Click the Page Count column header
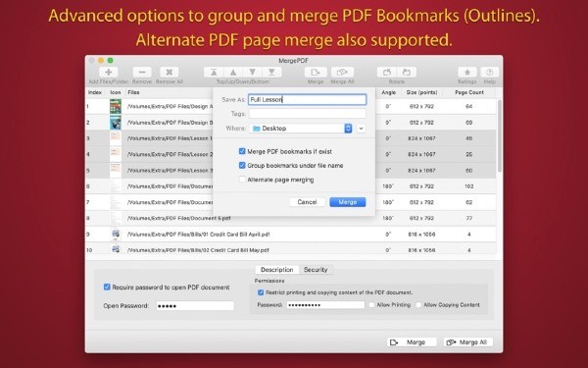Image resolution: width=588 pixels, height=368 pixels. 469,92
